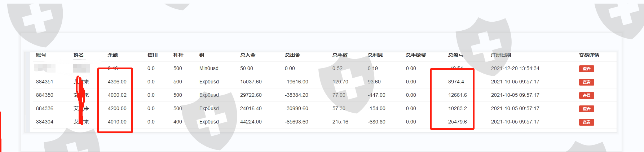Click the 注册日期 column header
Screen dimensions: 644x152
coord(501,55)
